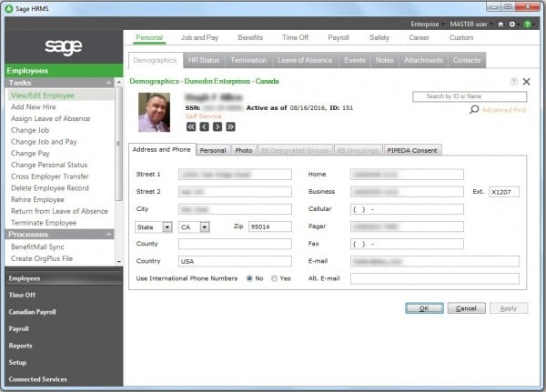Click the Advanced Find magnifier icon
The height and width of the screenshot is (392, 546).
[x=474, y=109]
